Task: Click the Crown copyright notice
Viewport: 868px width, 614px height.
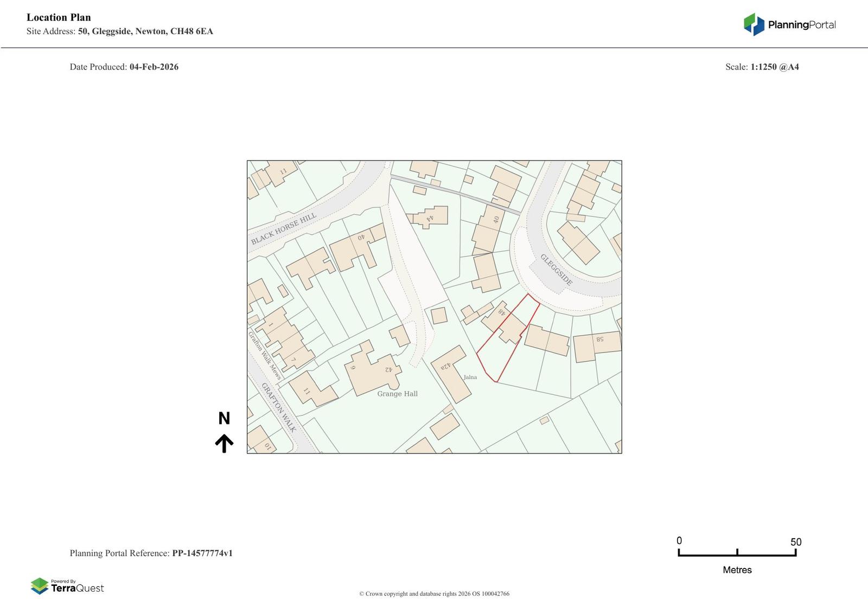Action: pyautogui.click(x=434, y=593)
